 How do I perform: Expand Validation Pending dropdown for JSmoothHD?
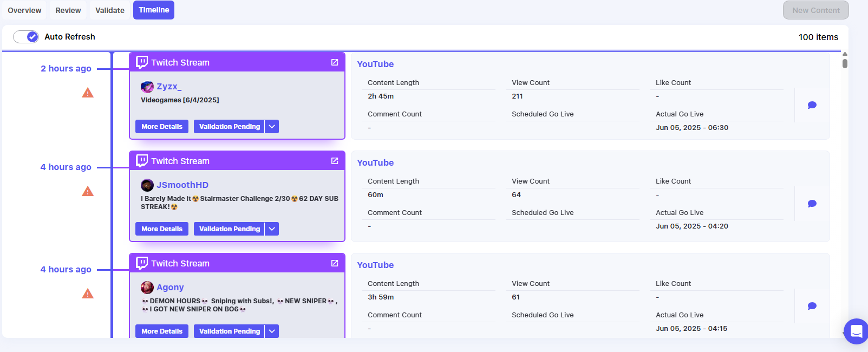click(272, 229)
